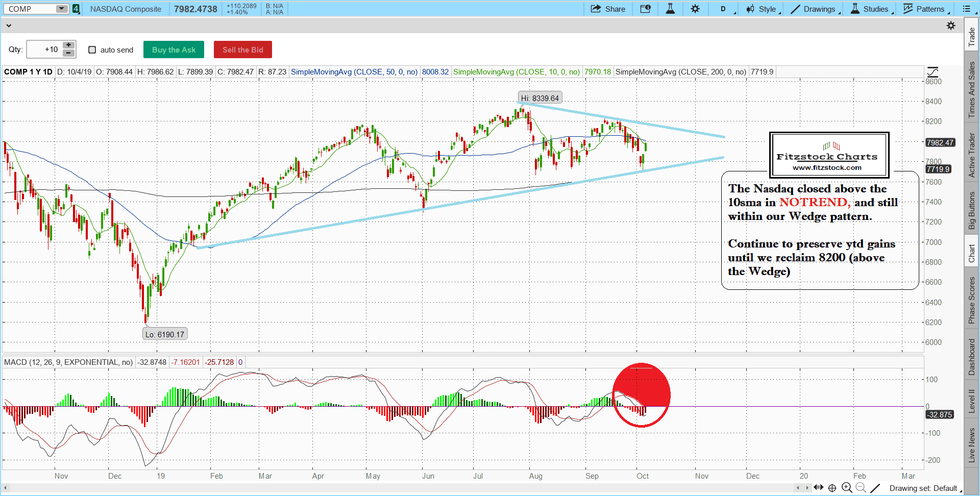Open the COMP symbol dropdown arrow
Image resolution: width=980 pixels, height=496 pixels.
[x=61, y=9]
